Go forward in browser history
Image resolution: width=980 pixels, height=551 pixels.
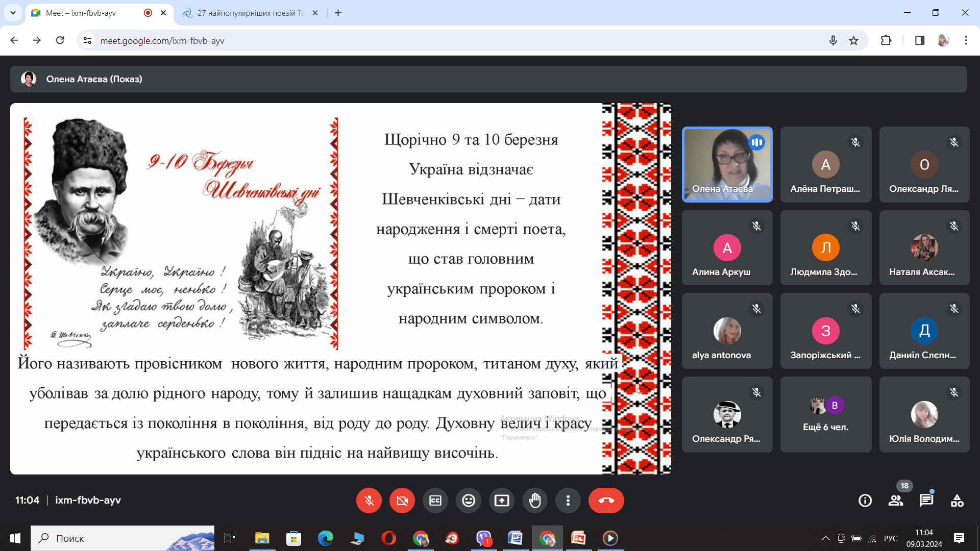(37, 40)
